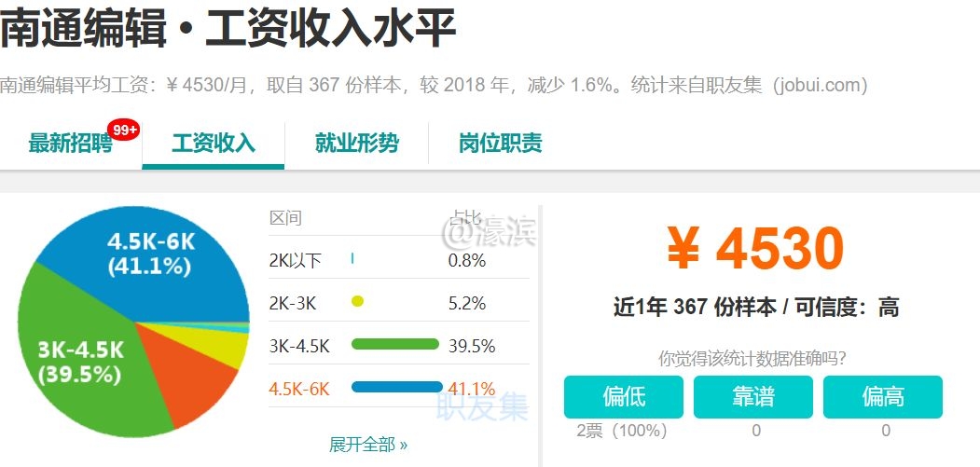
Task: Select the 2K以下 salary range row
Action: 399,260
